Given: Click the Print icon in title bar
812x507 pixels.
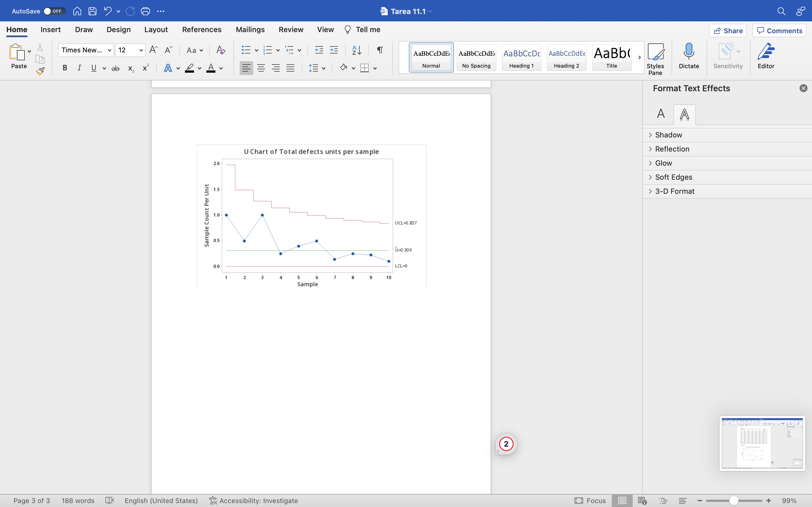Looking at the screenshot, I should pos(145,11).
